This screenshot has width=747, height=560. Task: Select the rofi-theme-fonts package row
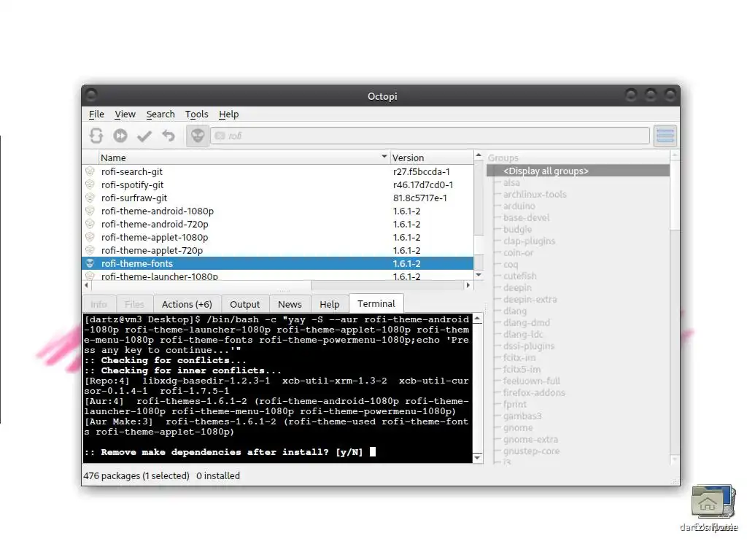tap(278, 263)
